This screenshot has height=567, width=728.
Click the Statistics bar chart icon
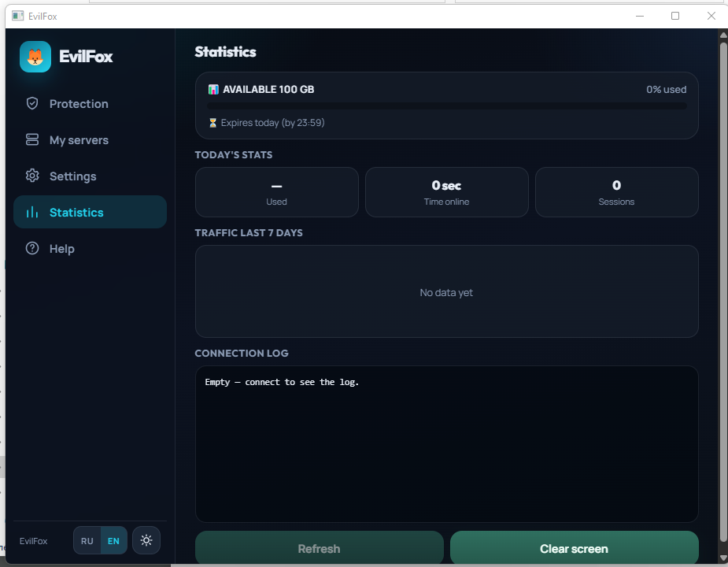pos(32,213)
